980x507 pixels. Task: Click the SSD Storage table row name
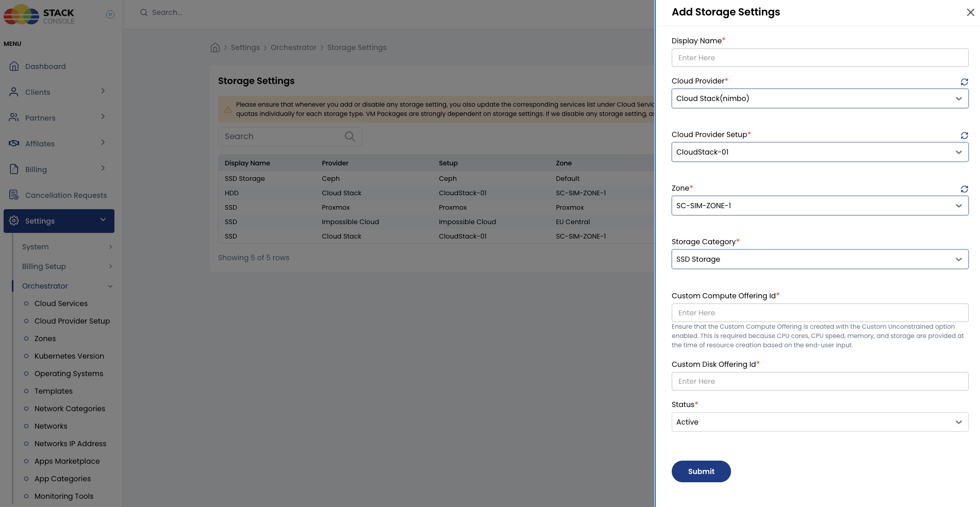click(245, 179)
